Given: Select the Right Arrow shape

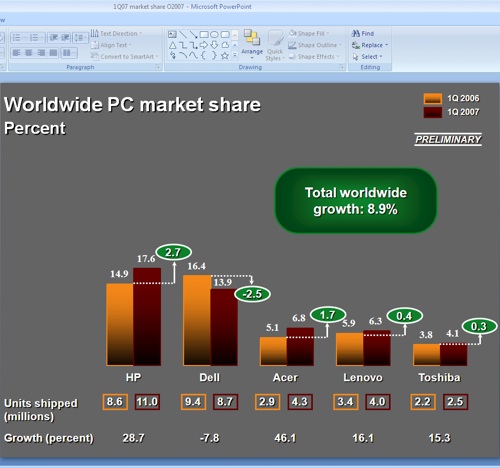Looking at the screenshot, I should click(204, 45).
